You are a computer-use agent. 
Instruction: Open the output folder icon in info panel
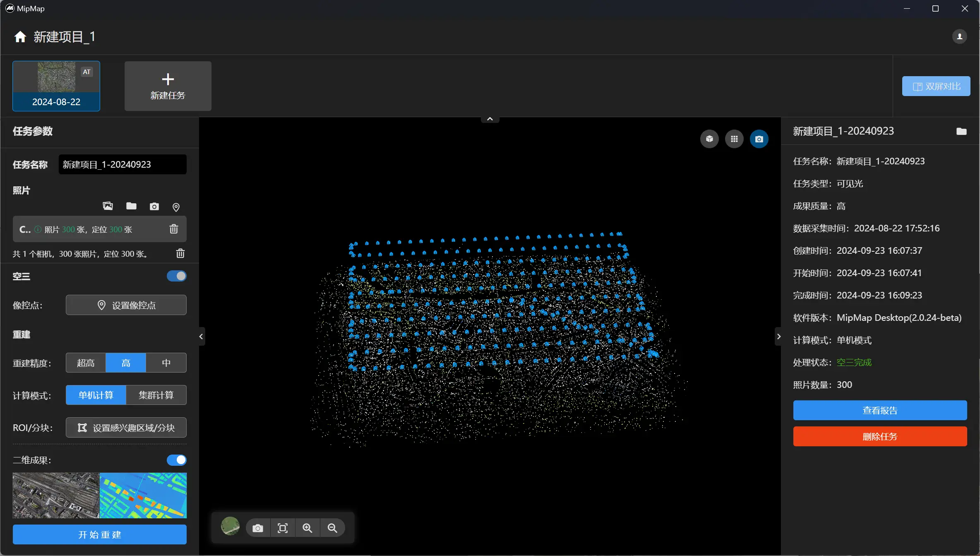[961, 131]
